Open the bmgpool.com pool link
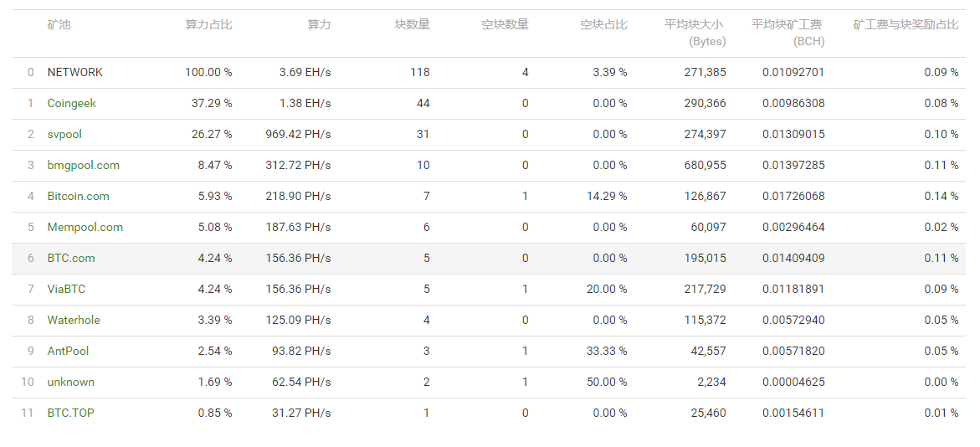 pyautogui.click(x=83, y=165)
